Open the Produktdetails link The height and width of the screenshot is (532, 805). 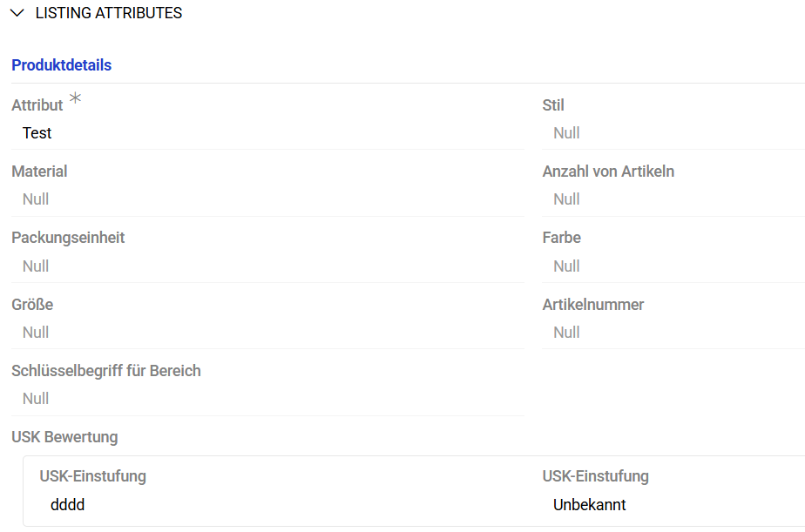(61, 65)
